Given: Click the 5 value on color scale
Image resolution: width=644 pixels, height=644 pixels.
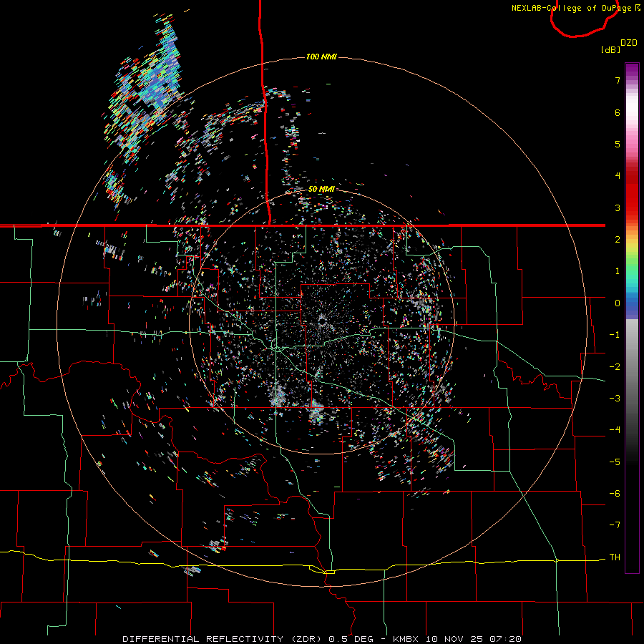Looking at the screenshot, I should 618,144.
